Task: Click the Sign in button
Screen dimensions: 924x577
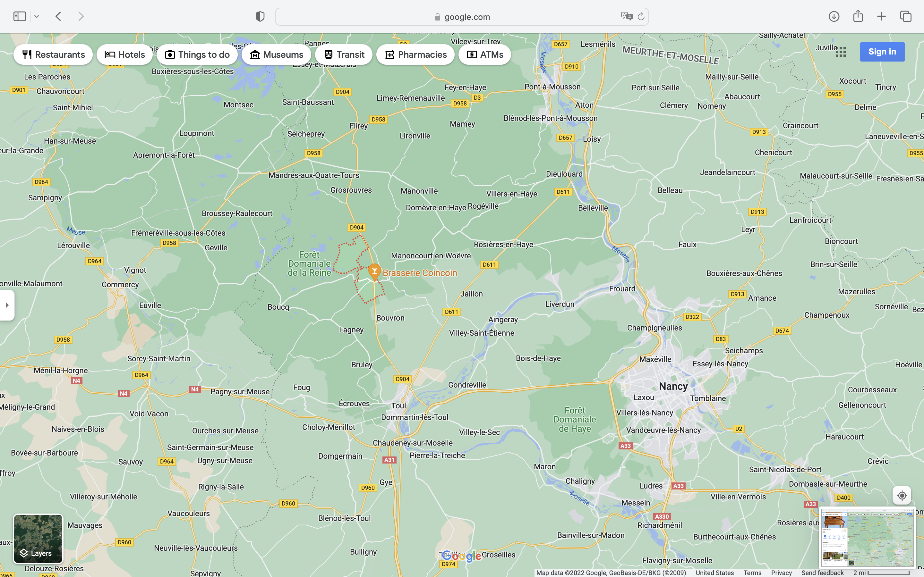Action: 882,52
